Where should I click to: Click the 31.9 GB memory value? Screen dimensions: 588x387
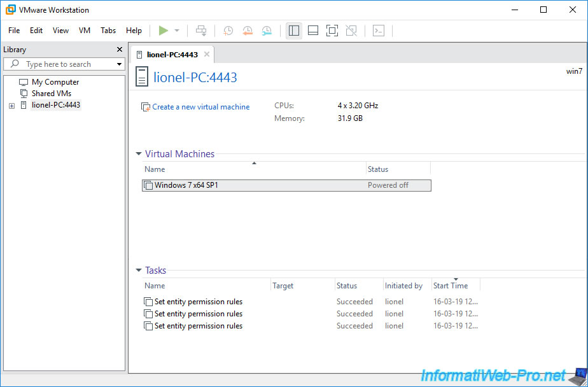350,118
